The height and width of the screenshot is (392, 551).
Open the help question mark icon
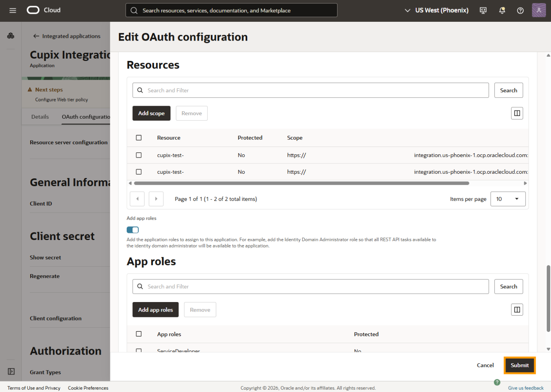[520, 10]
